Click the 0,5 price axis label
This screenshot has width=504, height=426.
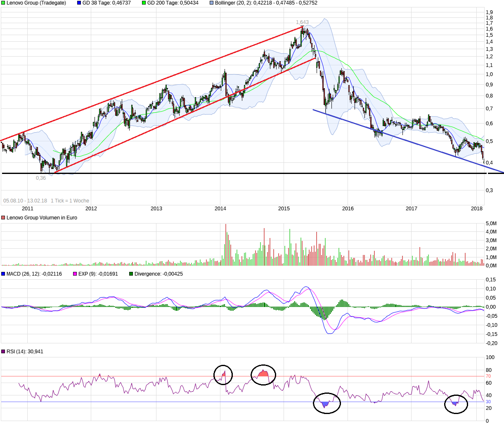490,141
